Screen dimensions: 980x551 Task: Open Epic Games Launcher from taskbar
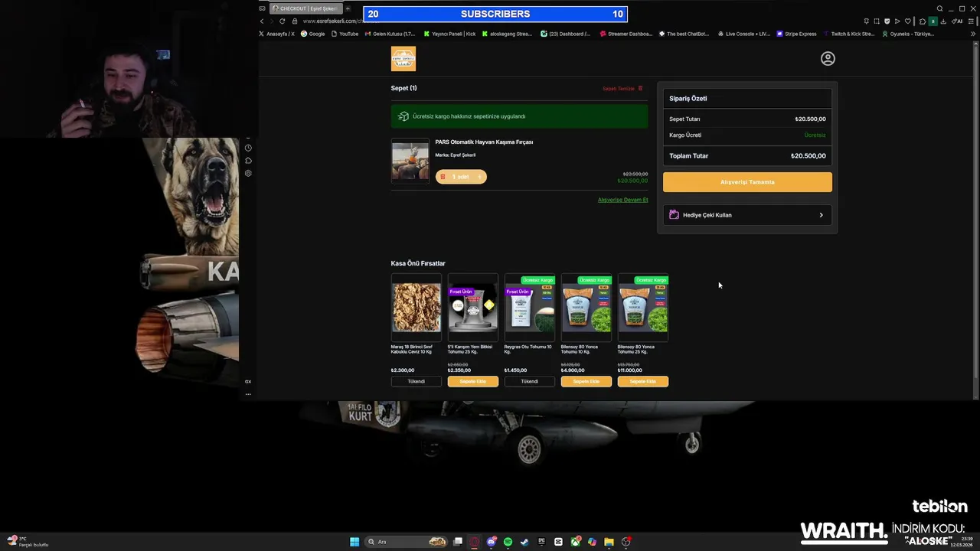(541, 542)
